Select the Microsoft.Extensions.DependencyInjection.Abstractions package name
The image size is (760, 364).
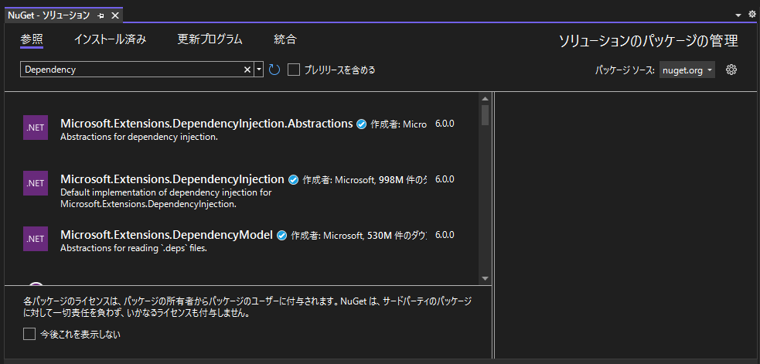tap(206, 124)
